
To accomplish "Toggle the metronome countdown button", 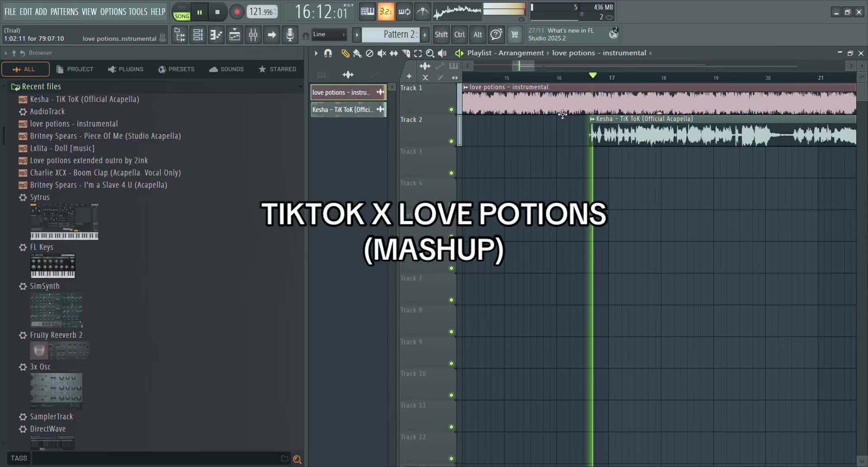I will pyautogui.click(x=386, y=12).
